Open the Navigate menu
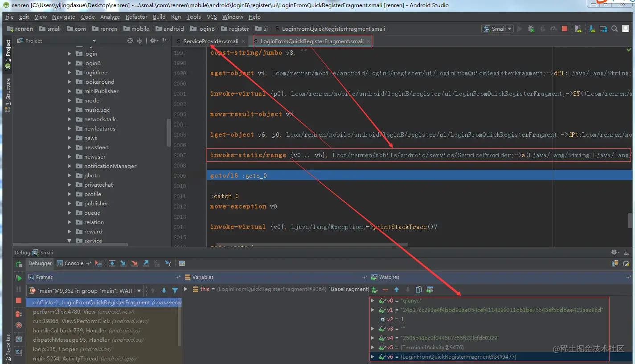 pos(64,16)
